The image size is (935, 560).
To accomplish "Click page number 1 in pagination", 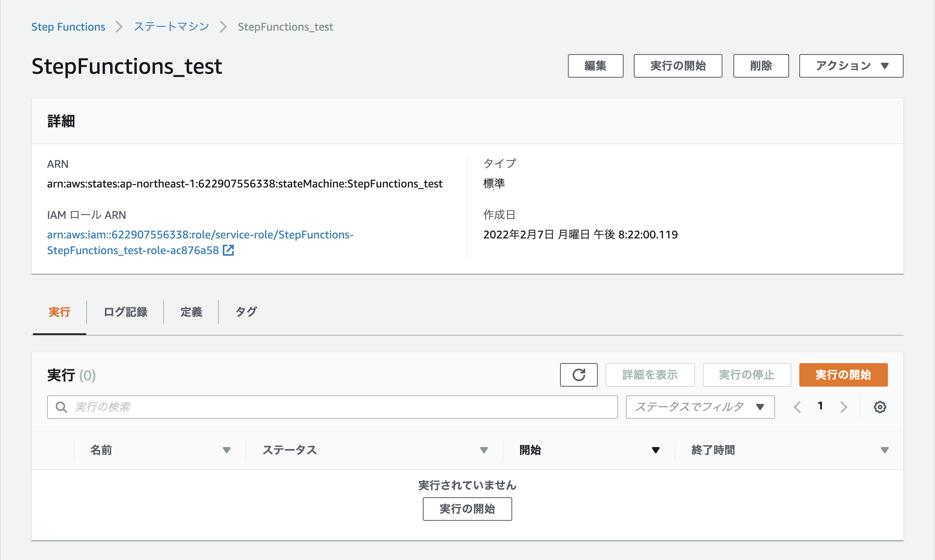I will 820,406.
